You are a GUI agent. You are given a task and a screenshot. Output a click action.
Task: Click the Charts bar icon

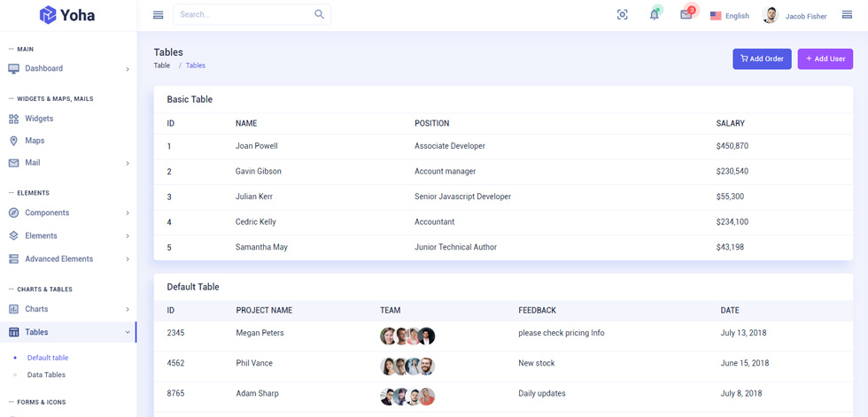pyautogui.click(x=14, y=309)
